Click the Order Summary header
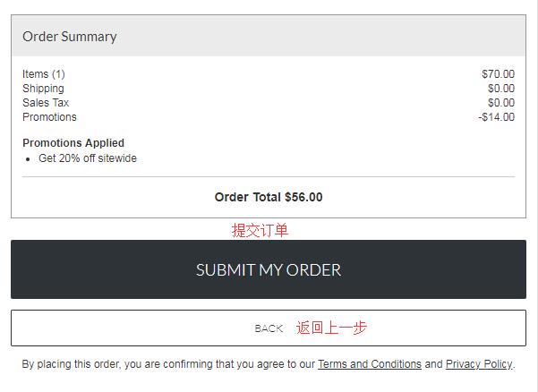The width and height of the screenshot is (538, 392). pyautogui.click(x=269, y=36)
